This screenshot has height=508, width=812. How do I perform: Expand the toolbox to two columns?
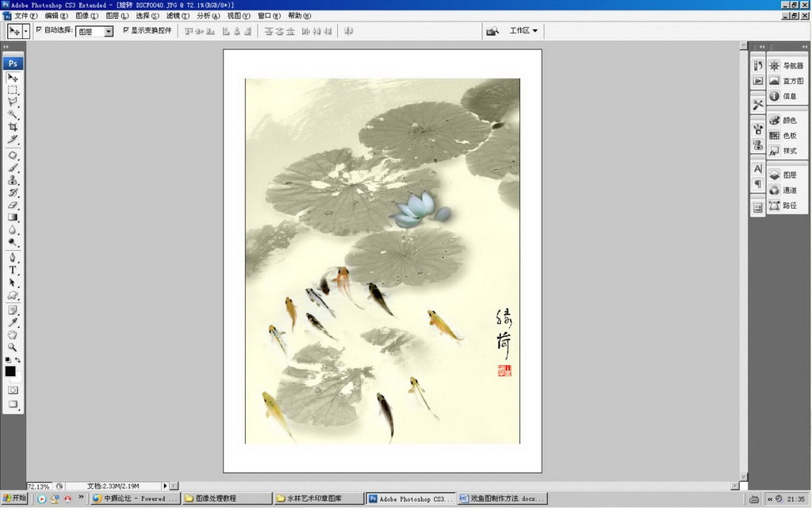[6, 47]
